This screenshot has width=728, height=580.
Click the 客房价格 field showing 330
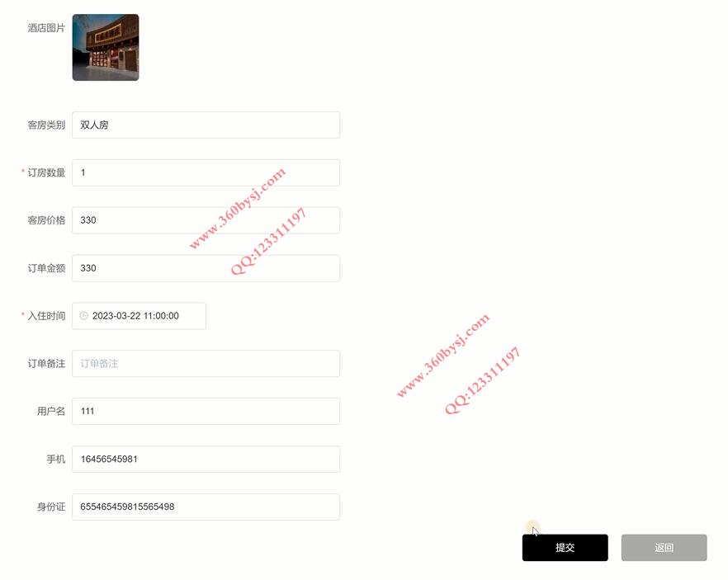(x=206, y=220)
